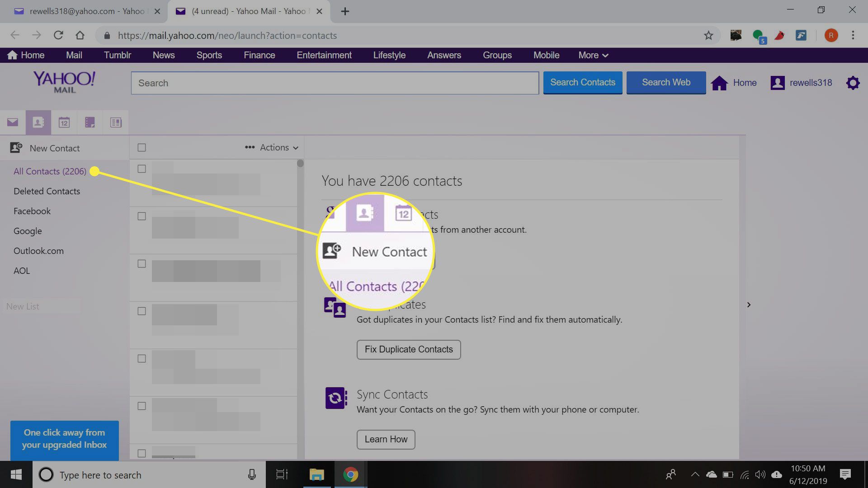Click the Windows taskbar search box
Screen dimensions: 868x488
click(x=149, y=474)
